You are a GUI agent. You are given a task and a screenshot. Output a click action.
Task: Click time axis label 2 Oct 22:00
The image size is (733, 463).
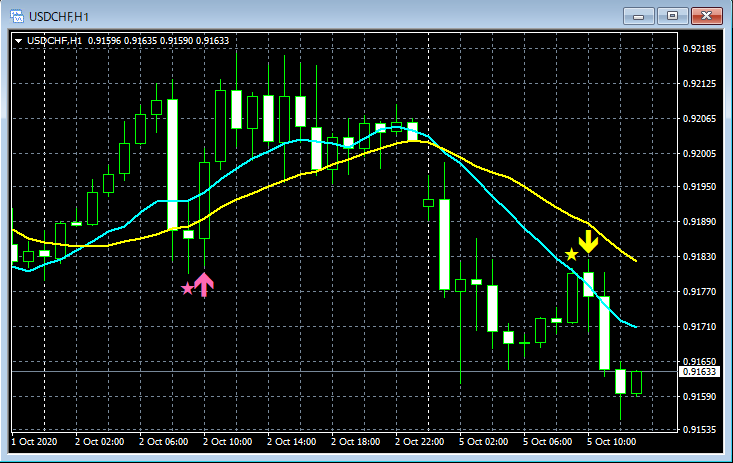420,441
